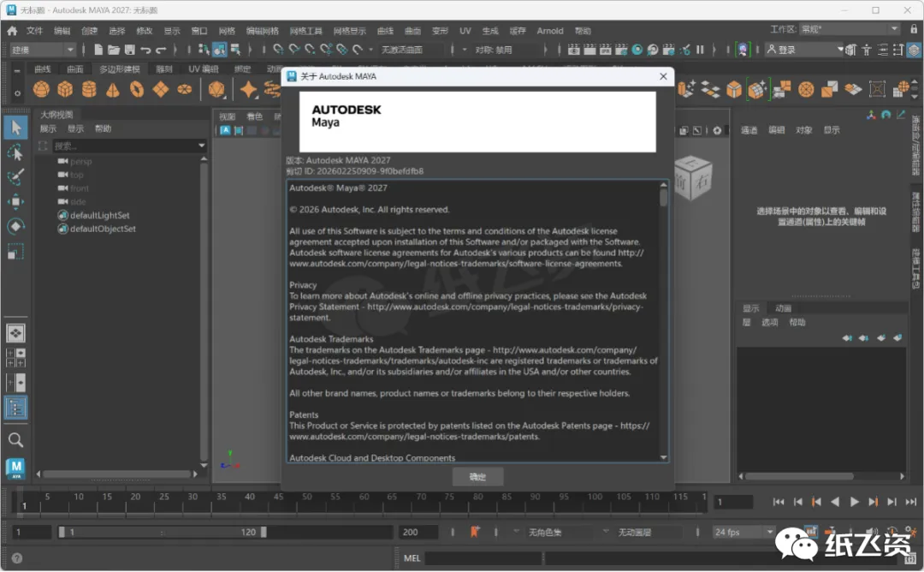Click the Undo arrow in the toolbar
This screenshot has height=572, width=924.
(x=146, y=50)
